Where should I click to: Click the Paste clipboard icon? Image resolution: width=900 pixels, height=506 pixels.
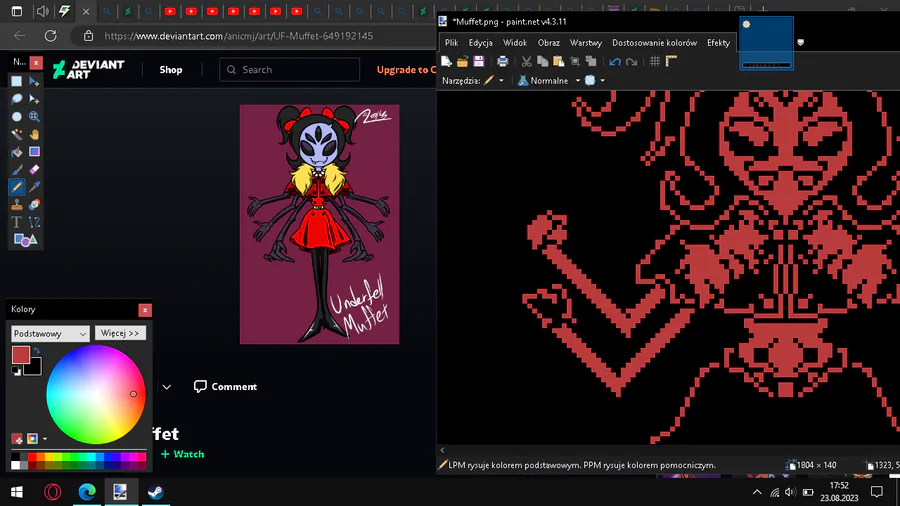[x=558, y=61]
